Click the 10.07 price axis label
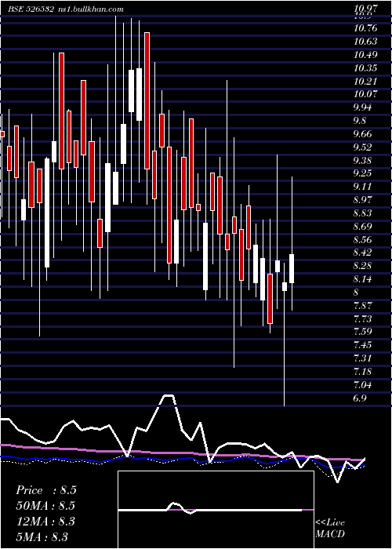Screen dimensions: 392x549 coord(365,94)
